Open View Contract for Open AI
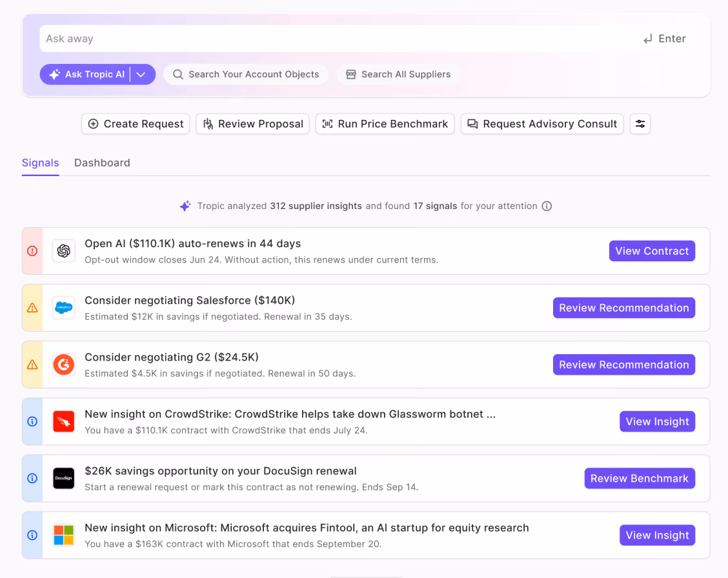The image size is (728, 578). (x=652, y=251)
